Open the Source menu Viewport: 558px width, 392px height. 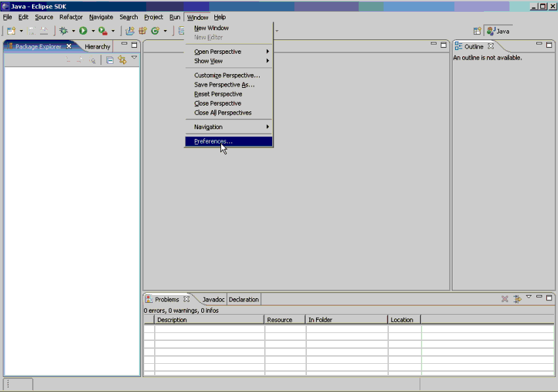tap(44, 17)
